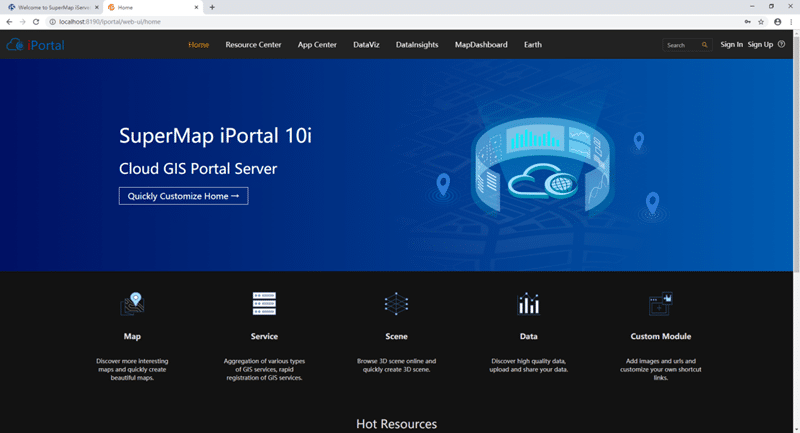Click Cloud GIS Portal Server text
Screen dimensions: 800x433
(198, 168)
